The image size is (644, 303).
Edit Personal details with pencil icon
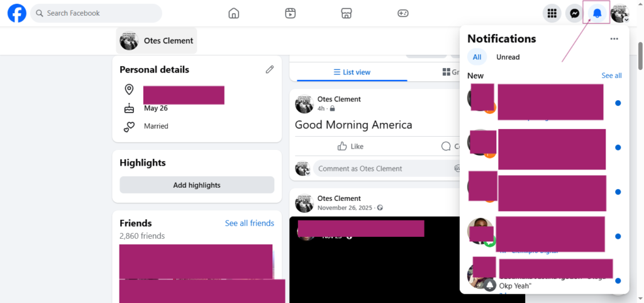270,69
